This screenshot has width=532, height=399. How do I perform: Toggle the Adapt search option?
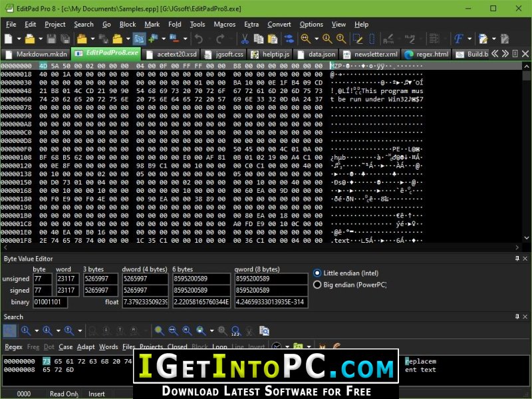coord(86,346)
